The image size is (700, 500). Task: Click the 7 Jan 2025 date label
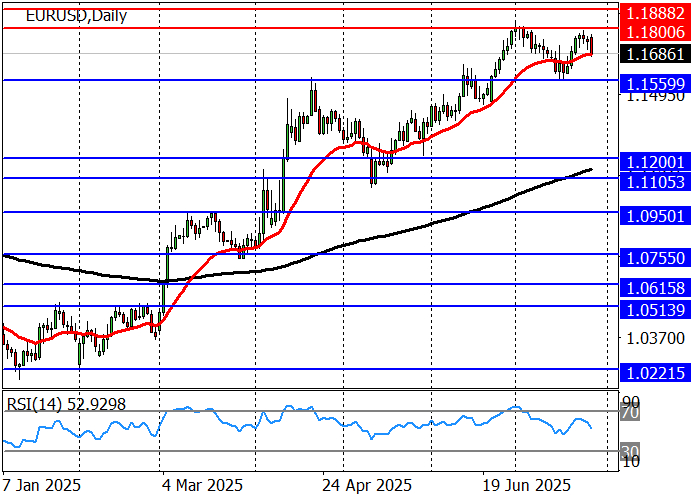[x=42, y=485]
